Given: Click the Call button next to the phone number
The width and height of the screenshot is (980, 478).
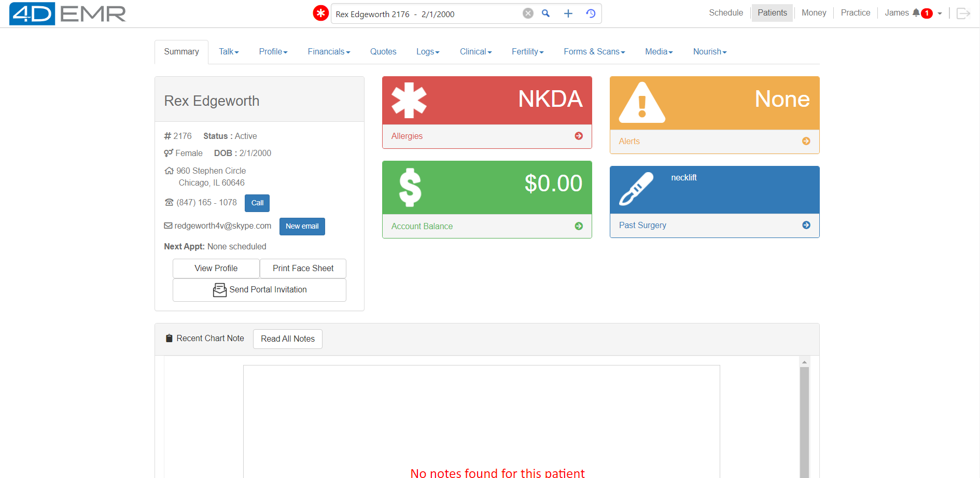Looking at the screenshot, I should pos(257,203).
